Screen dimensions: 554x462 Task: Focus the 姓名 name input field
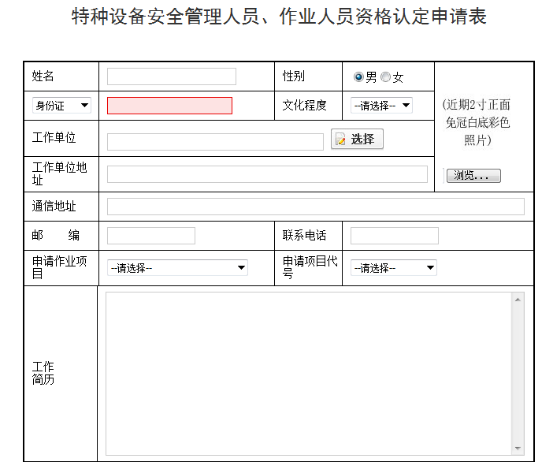(171, 77)
